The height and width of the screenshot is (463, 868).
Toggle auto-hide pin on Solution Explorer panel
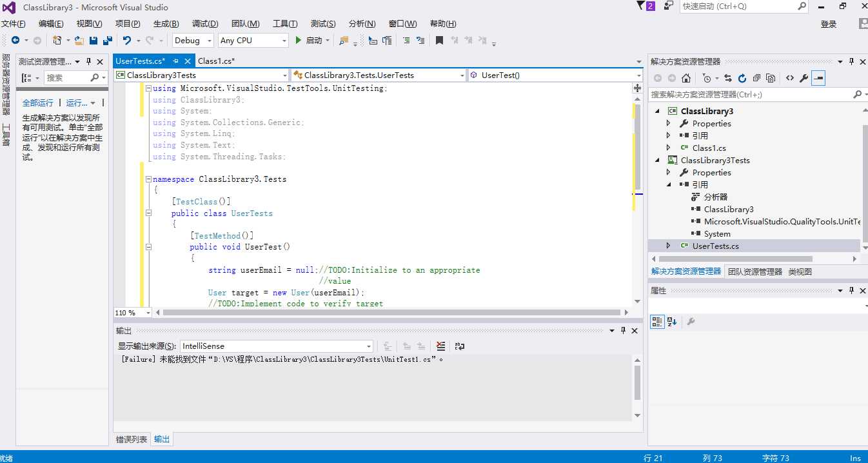[851, 62]
